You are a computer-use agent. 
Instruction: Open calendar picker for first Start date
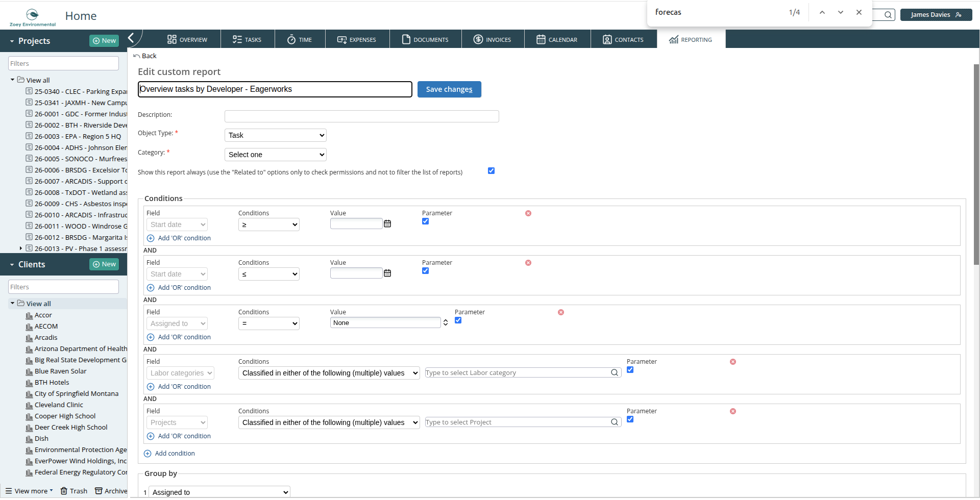click(387, 223)
